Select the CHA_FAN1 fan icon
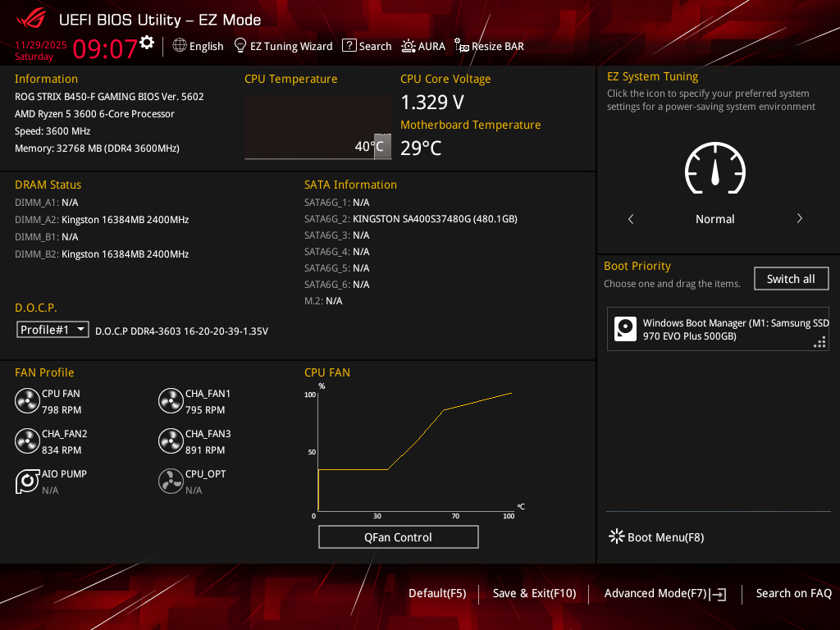 point(171,401)
